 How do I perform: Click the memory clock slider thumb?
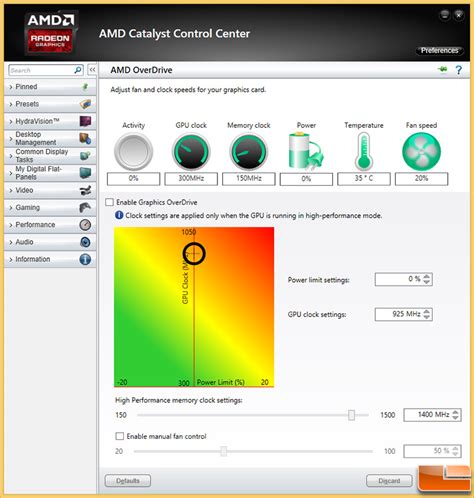coord(351,415)
